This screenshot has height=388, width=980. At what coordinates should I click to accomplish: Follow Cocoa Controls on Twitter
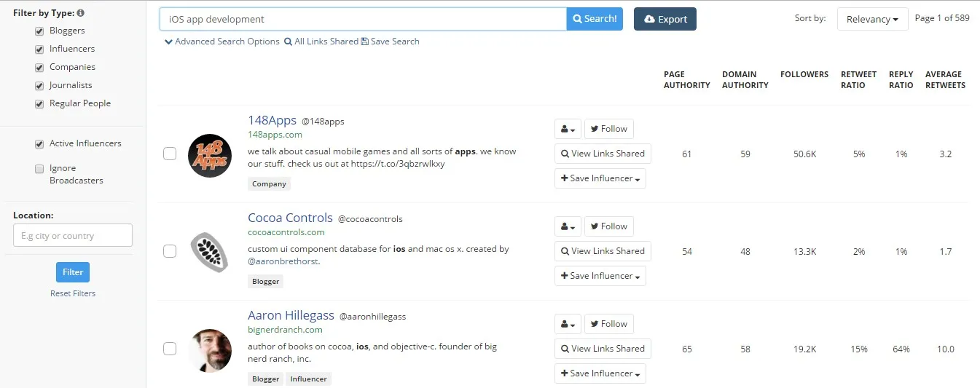click(x=609, y=226)
